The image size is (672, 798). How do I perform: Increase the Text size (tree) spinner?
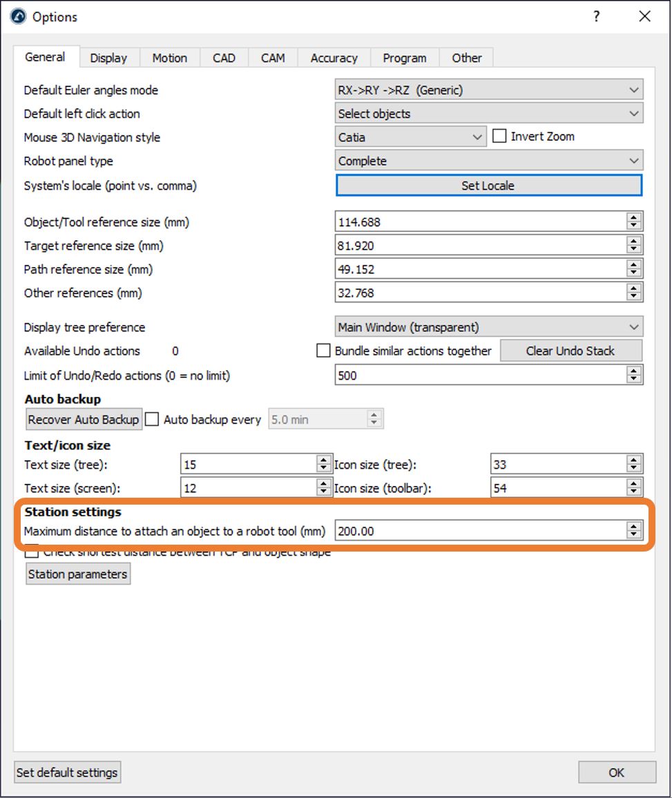[323, 461]
